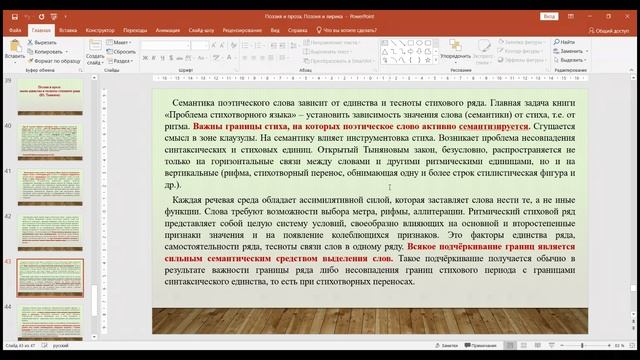This screenshot has width=640, height=360.
Task: Click the fit slide to window icon
Action: (633, 345)
